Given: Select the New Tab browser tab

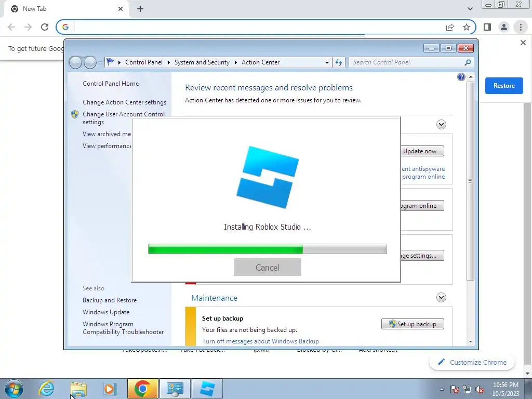Looking at the screenshot, I should [x=66, y=9].
